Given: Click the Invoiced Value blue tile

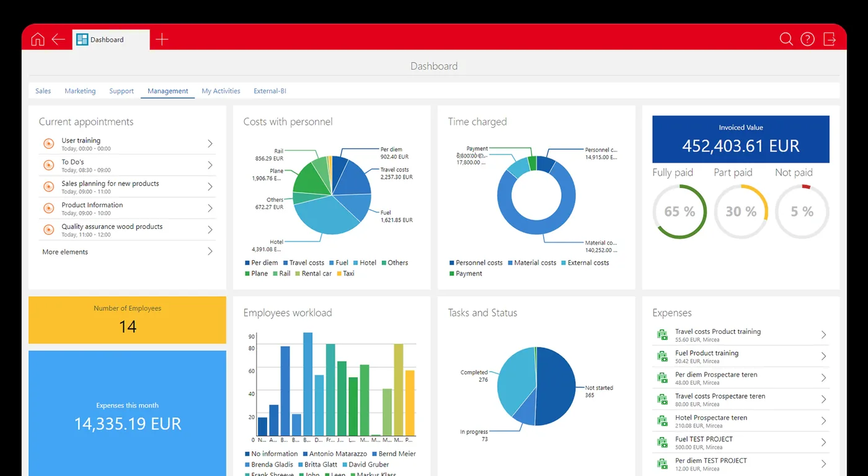Looking at the screenshot, I should point(740,140).
